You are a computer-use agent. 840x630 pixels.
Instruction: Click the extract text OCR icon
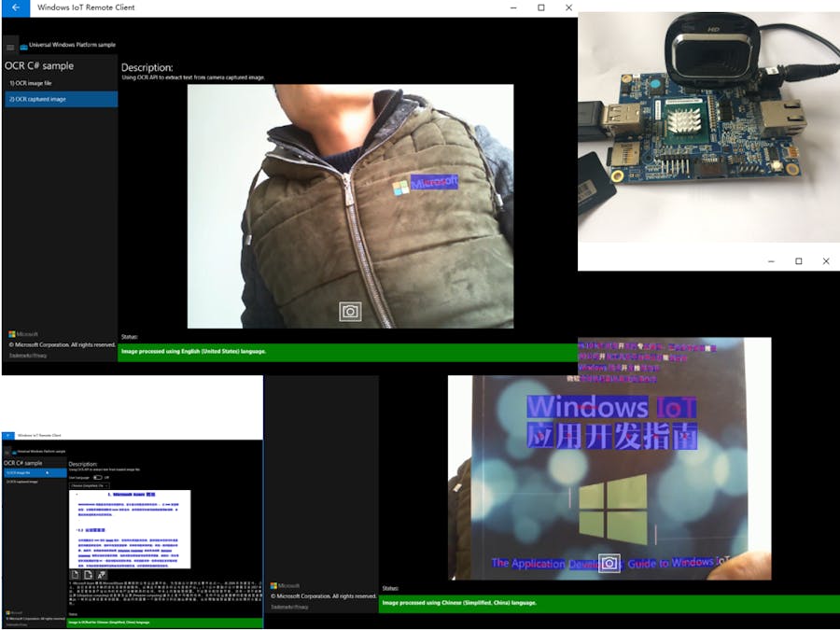[x=102, y=574]
